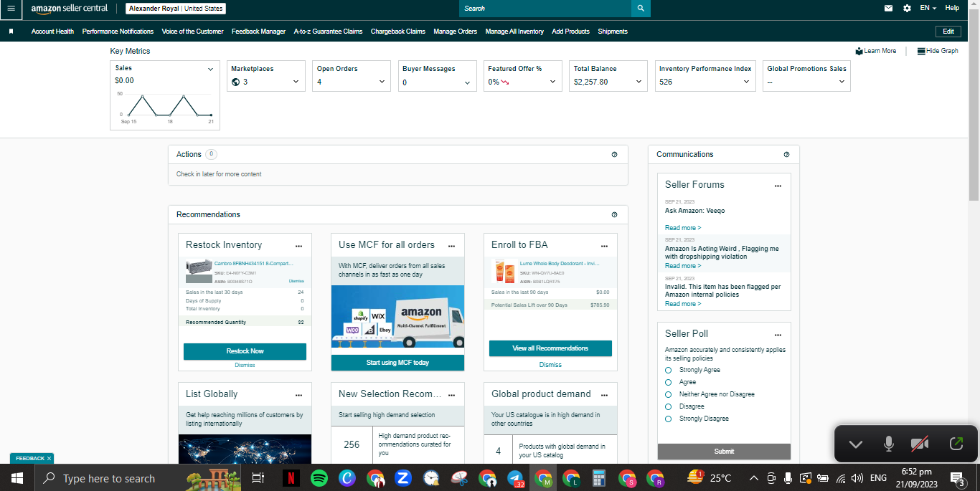This screenshot has width=980, height=491.
Task: Open List Globally card options menu
Action: click(x=298, y=395)
